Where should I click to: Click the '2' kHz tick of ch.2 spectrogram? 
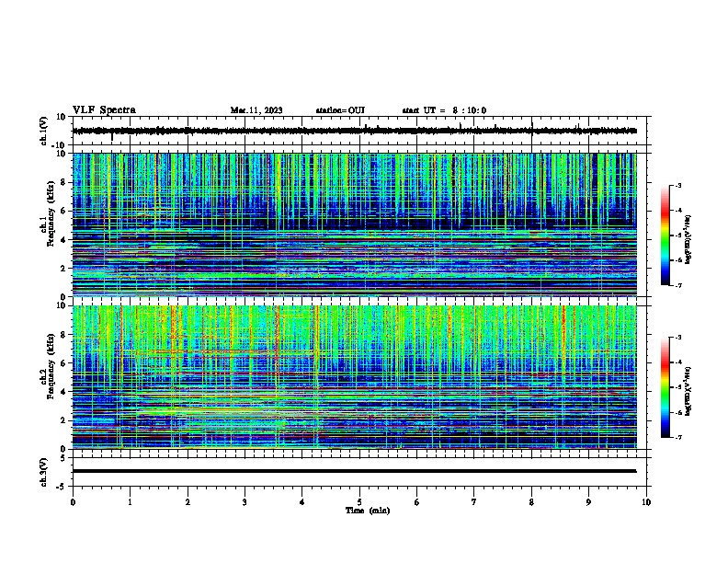click(x=64, y=420)
